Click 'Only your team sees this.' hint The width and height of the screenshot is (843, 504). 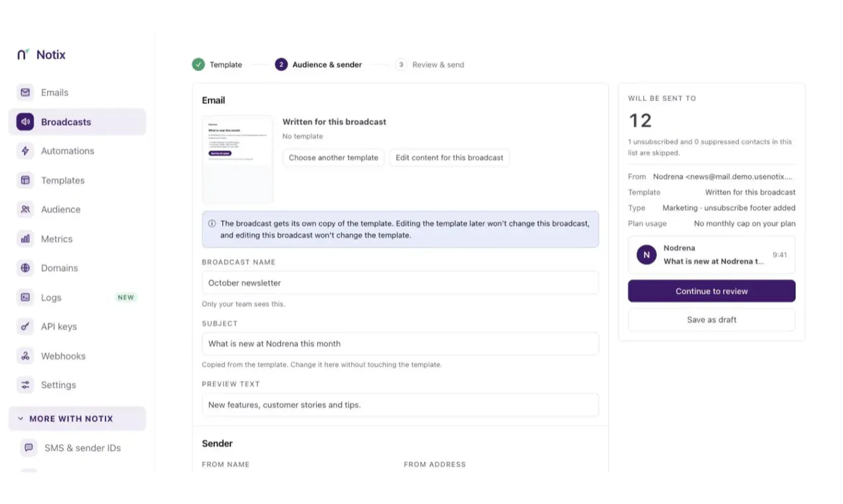click(x=244, y=304)
